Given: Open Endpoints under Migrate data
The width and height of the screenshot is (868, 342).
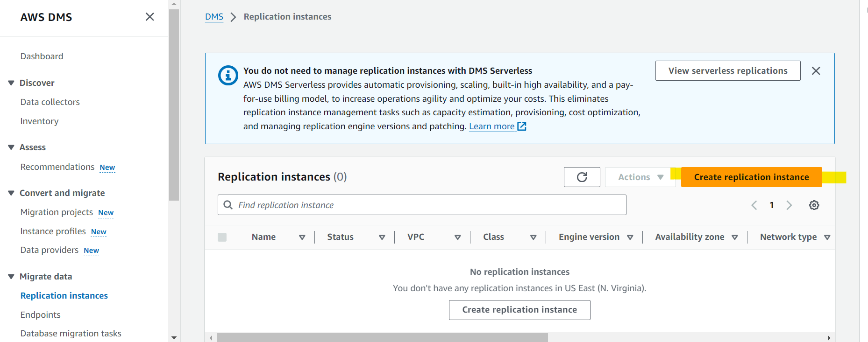Looking at the screenshot, I should click(x=40, y=314).
